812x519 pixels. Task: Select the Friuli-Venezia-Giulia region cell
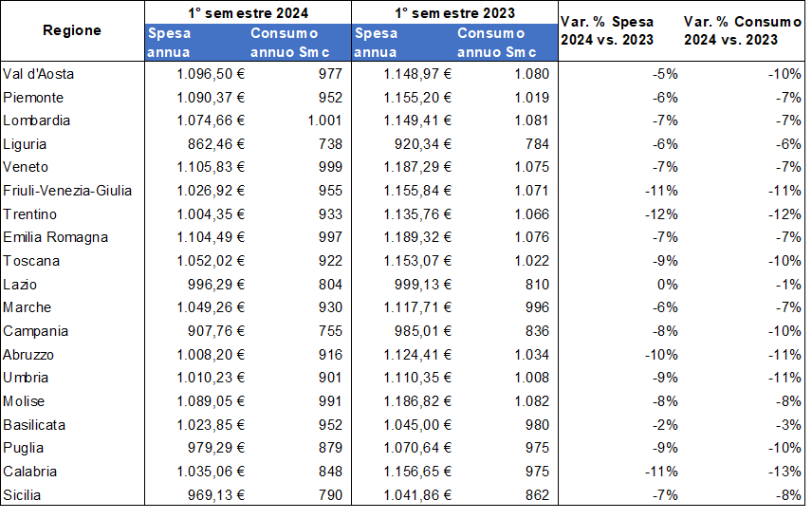point(67,191)
